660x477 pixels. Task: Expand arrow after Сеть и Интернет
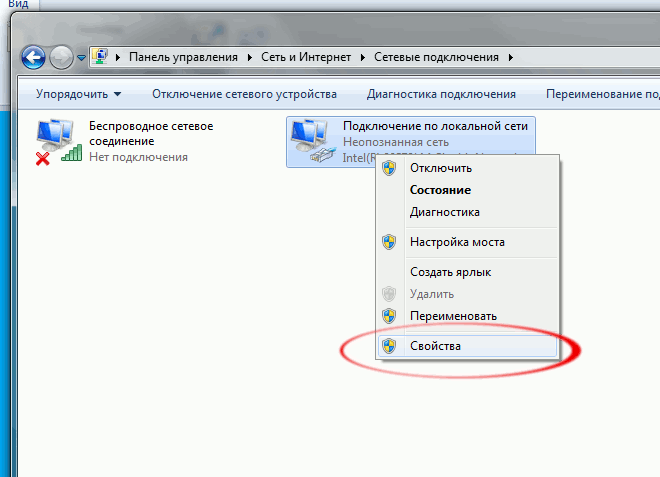point(363,57)
